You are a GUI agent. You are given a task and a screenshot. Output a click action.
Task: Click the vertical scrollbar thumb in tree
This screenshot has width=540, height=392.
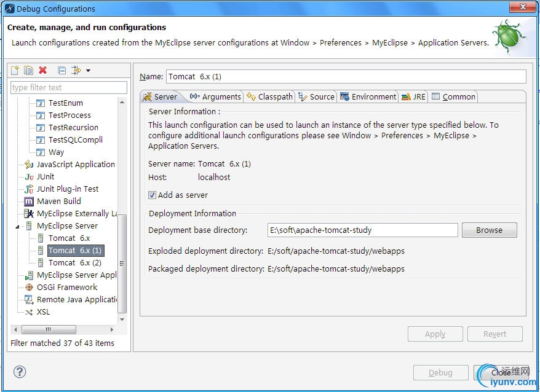tap(122, 264)
